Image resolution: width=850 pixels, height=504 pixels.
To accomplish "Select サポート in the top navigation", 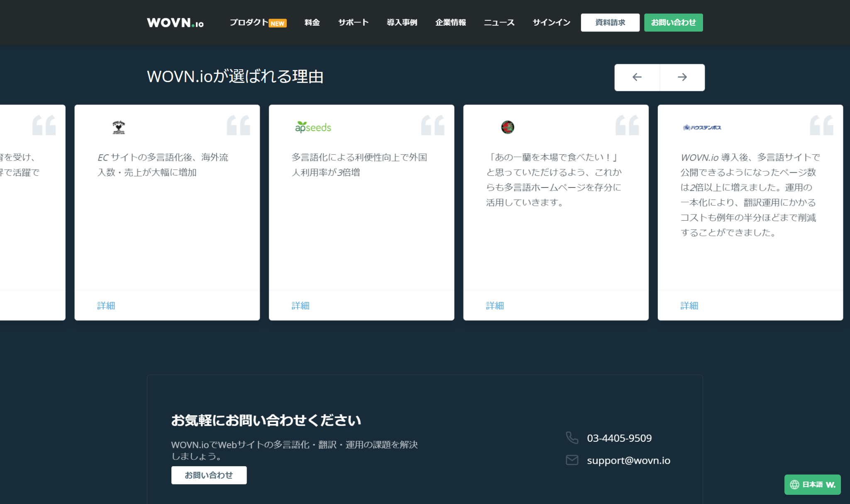I will coord(353,22).
